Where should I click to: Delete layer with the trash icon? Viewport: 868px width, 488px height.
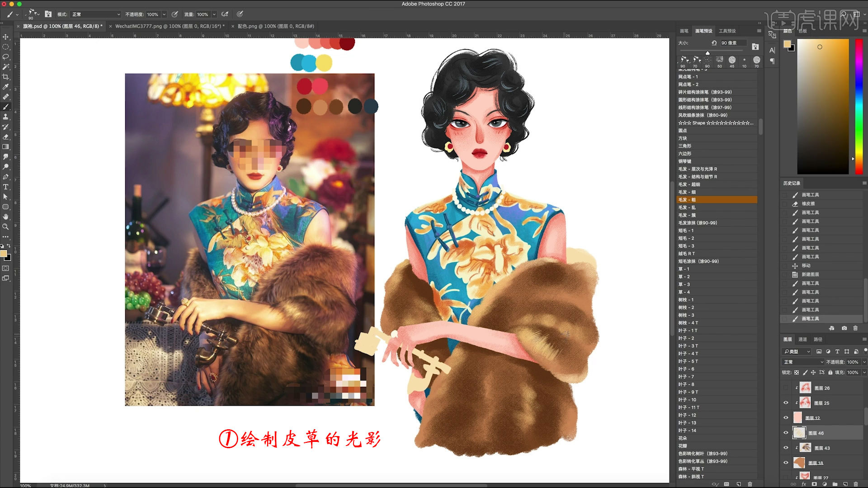[856, 484]
